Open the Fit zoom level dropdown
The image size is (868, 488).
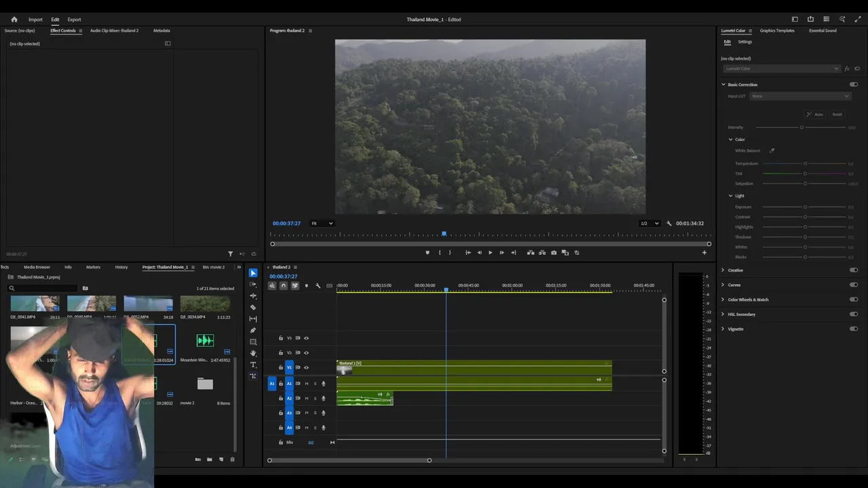pyautogui.click(x=321, y=224)
